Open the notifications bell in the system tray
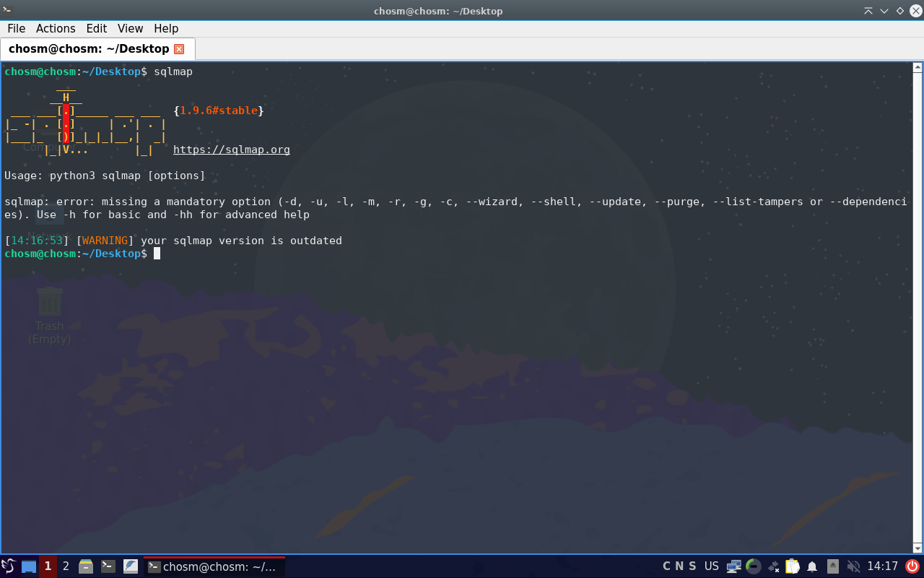 click(812, 566)
